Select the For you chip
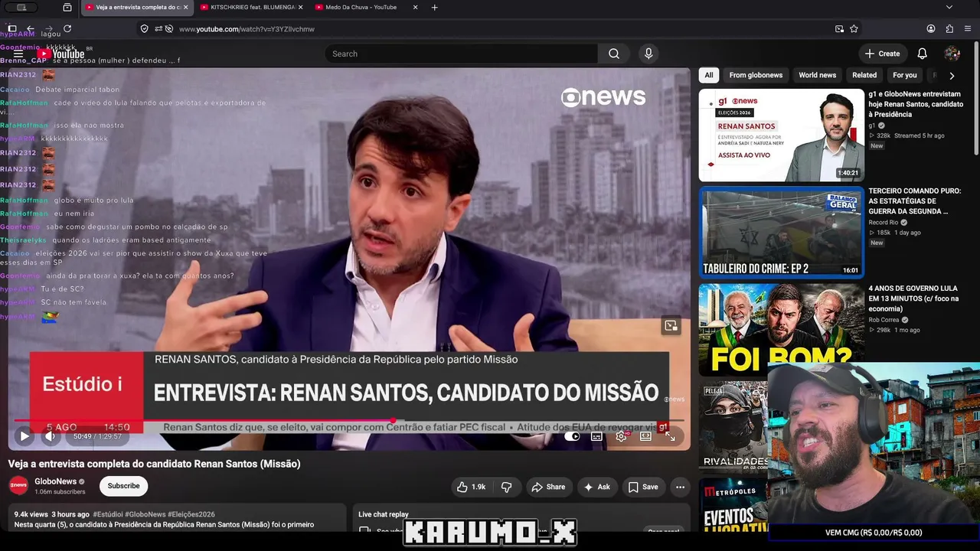Viewport: 980px width, 551px height. click(x=905, y=75)
